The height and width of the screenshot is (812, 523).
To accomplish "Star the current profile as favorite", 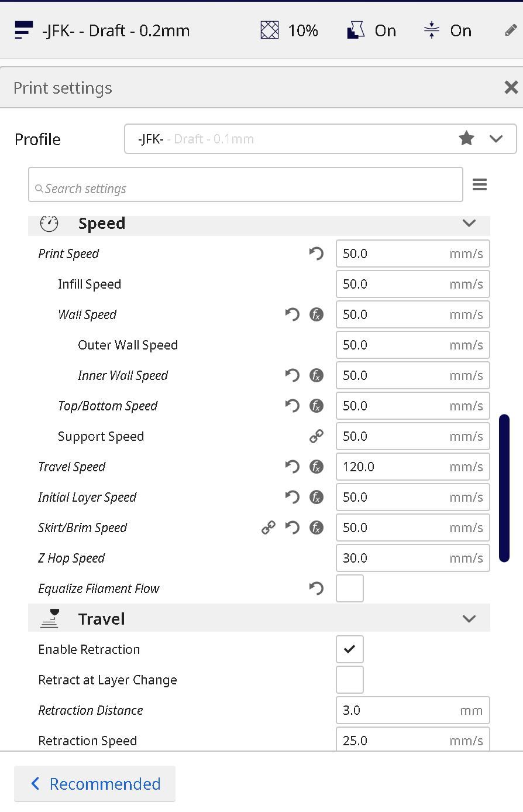I will (466, 139).
